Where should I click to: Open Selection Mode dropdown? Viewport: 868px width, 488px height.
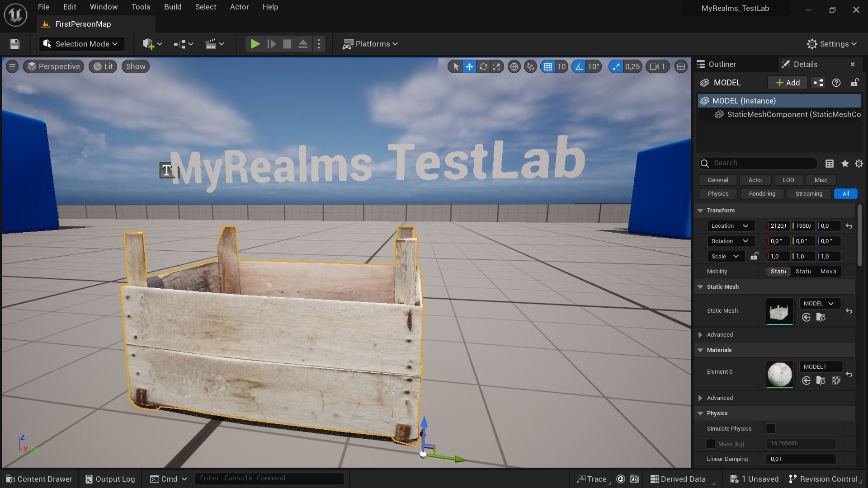(81, 44)
